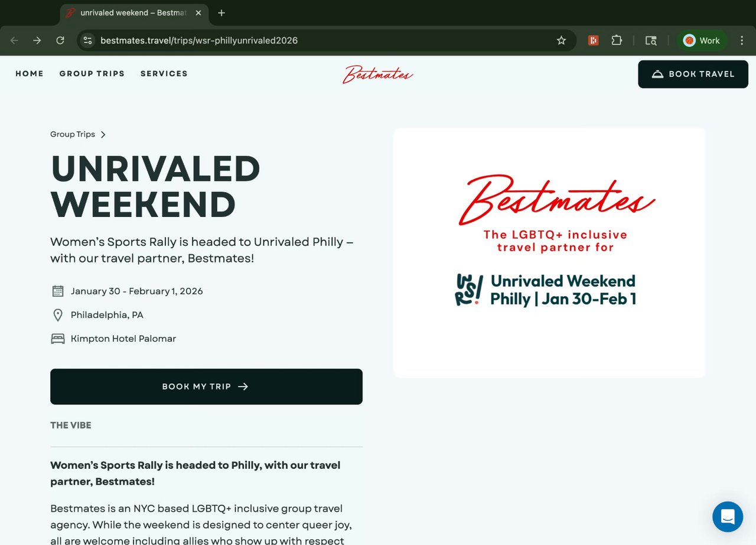Bookmark this page with star icon
The height and width of the screenshot is (545, 756).
pos(561,40)
